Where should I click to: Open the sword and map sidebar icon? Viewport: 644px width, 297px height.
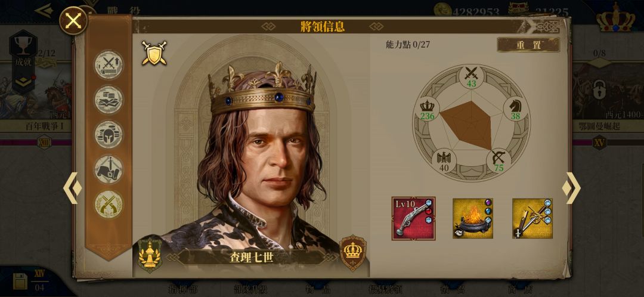[x=109, y=169]
